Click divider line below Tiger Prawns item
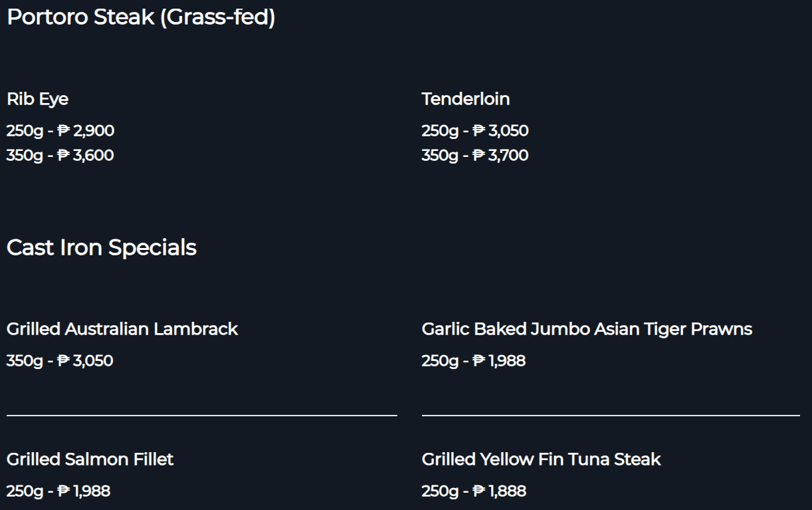Screen dimensions: 812x510 pyautogui.click(x=611, y=416)
